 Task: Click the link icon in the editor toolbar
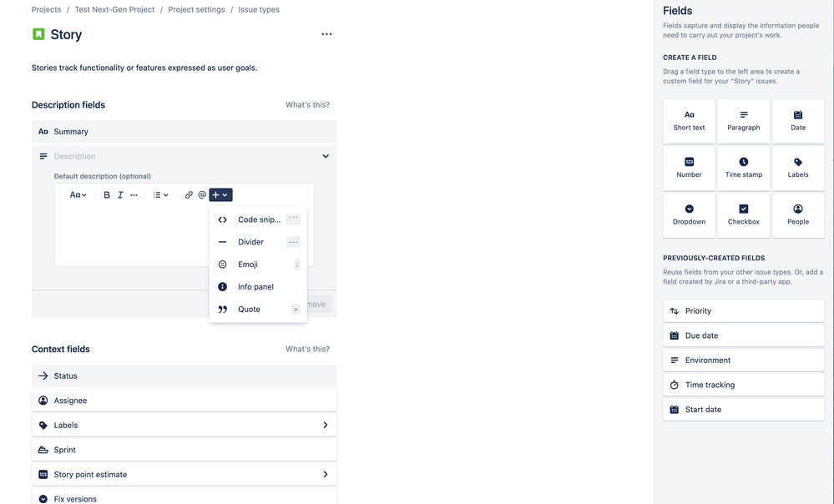click(x=187, y=194)
